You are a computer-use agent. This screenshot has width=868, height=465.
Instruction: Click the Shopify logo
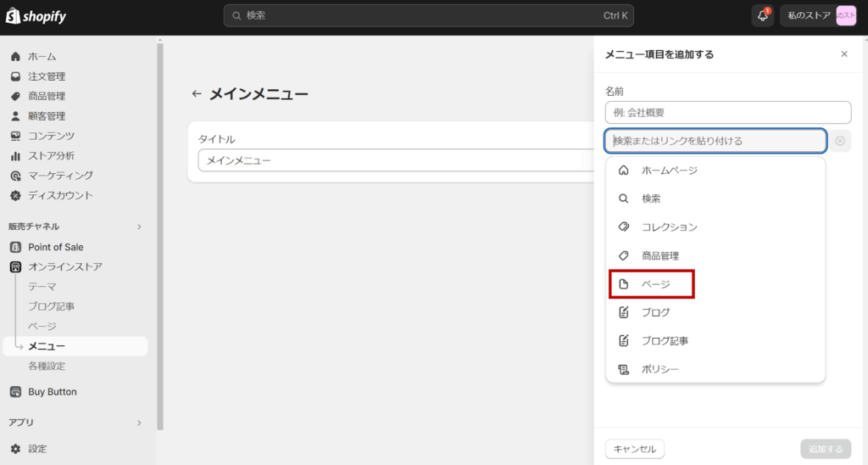coord(36,16)
